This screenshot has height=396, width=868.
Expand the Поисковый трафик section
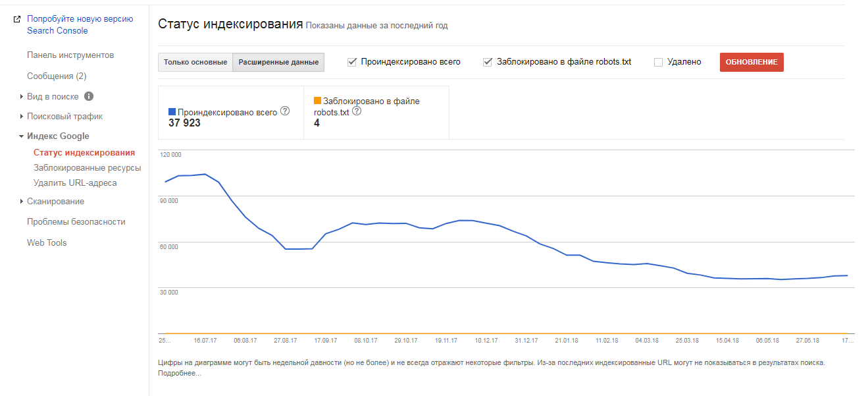tap(22, 117)
